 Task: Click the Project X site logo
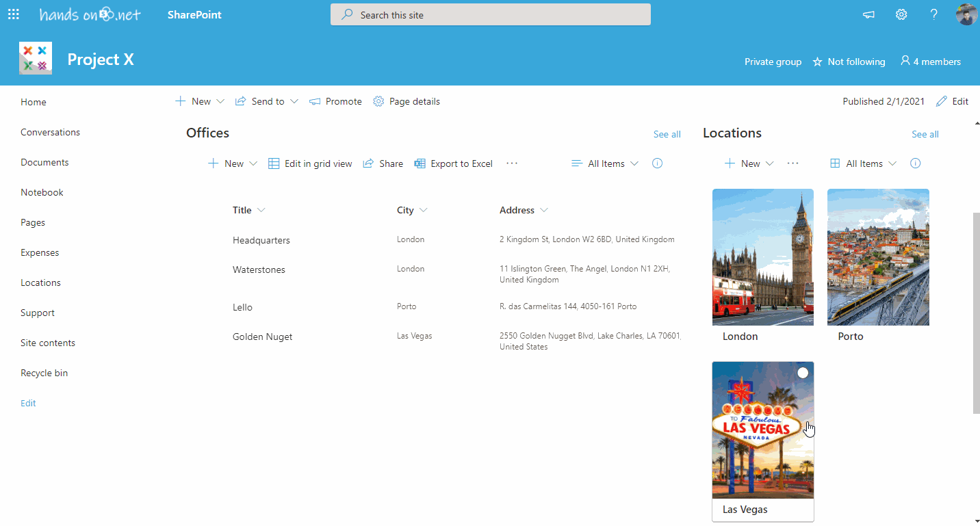click(36, 59)
